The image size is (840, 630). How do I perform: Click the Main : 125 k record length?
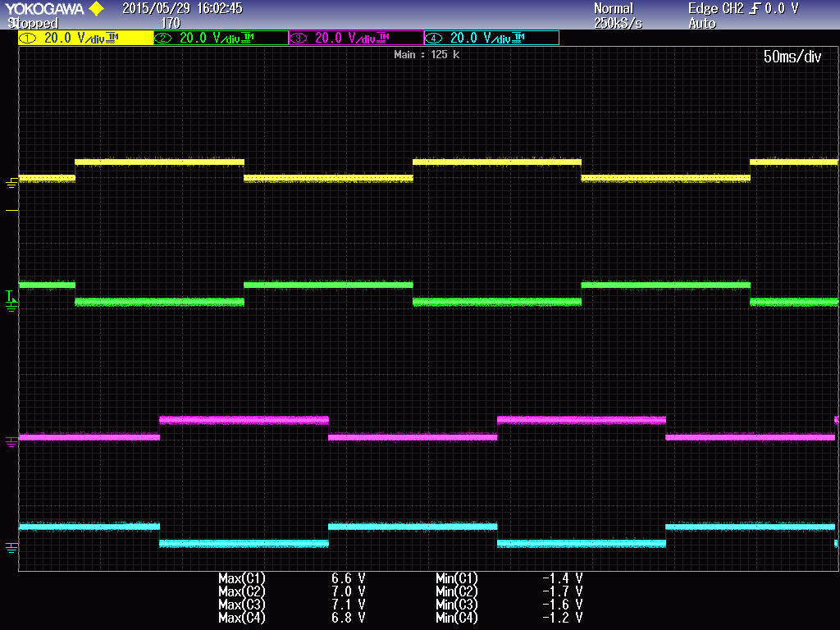pos(427,55)
